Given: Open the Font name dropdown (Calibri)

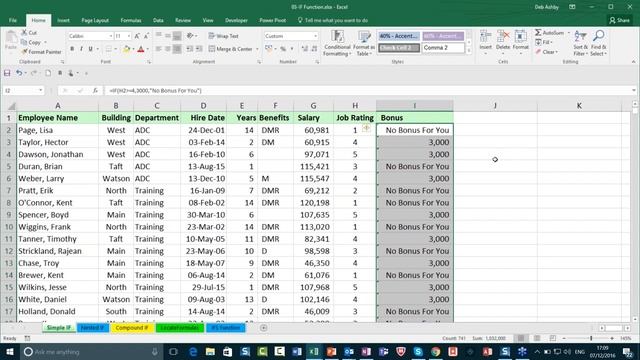Looking at the screenshot, I should coord(110,36).
